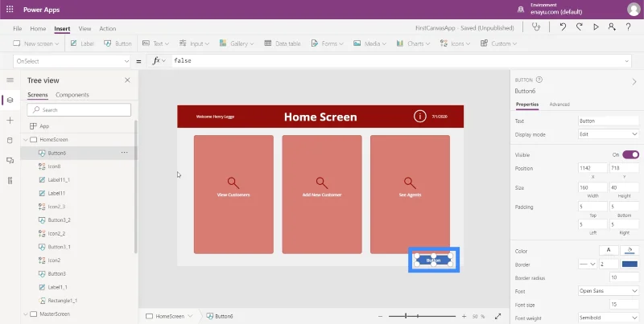644x324 pixels.
Task: Insert a Data table control
Action: pos(283,43)
